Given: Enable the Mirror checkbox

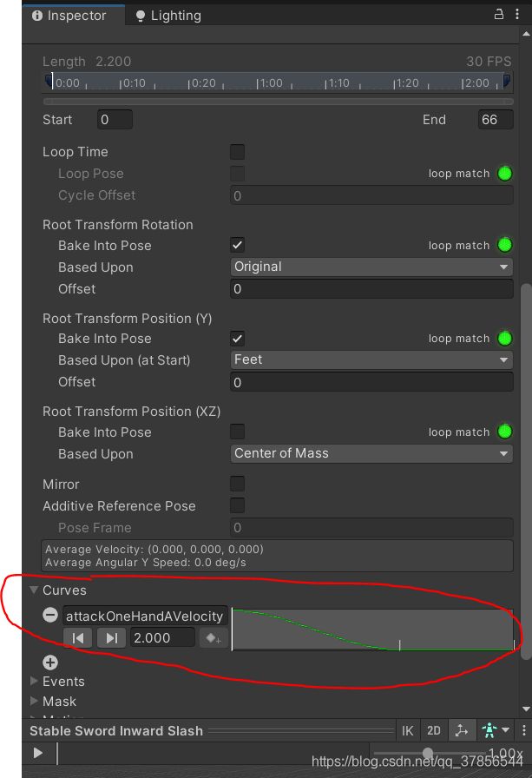Looking at the screenshot, I should click(x=237, y=484).
